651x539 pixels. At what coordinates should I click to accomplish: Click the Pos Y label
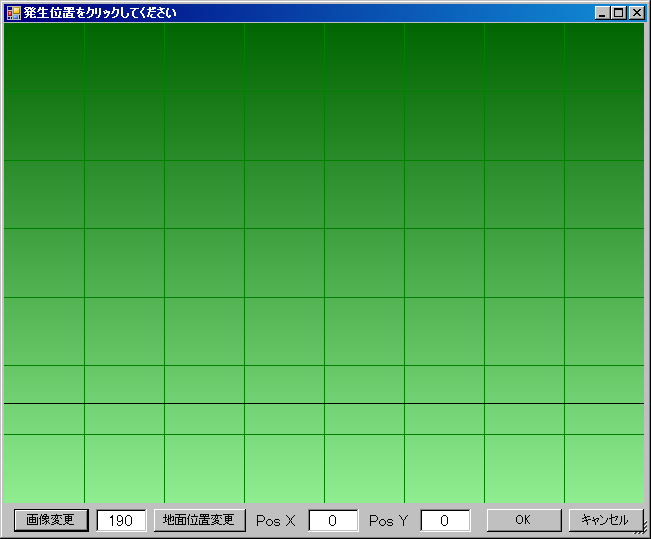point(389,520)
